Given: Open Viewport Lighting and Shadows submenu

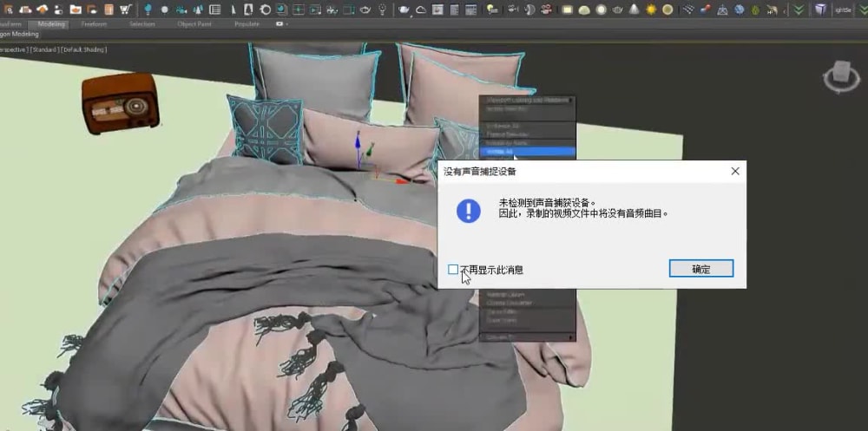Looking at the screenshot, I should click(527, 100).
